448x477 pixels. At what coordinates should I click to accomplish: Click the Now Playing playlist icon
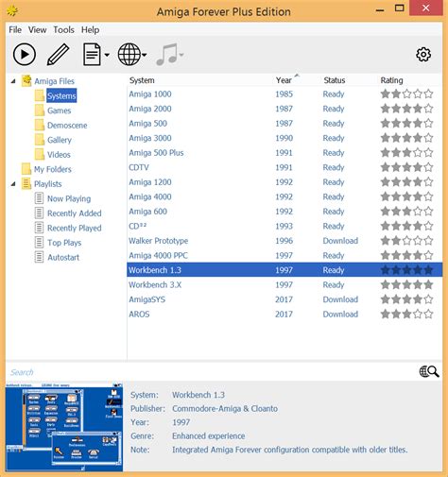click(39, 198)
